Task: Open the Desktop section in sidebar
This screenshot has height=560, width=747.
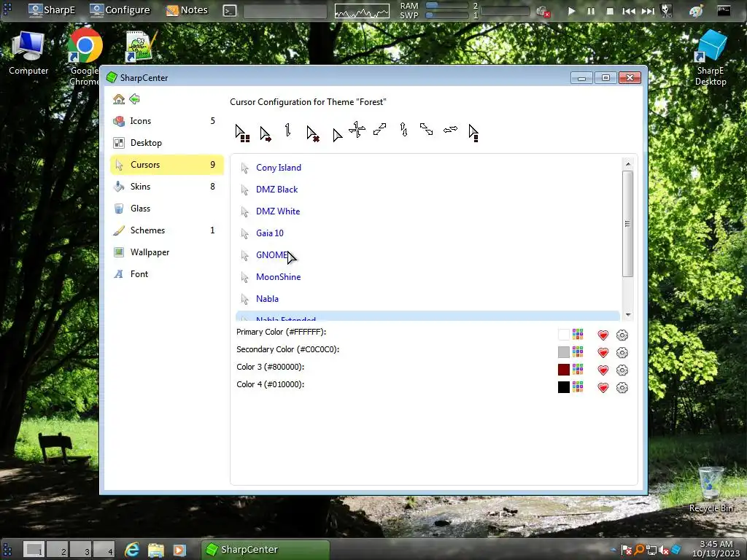Action: point(166,143)
